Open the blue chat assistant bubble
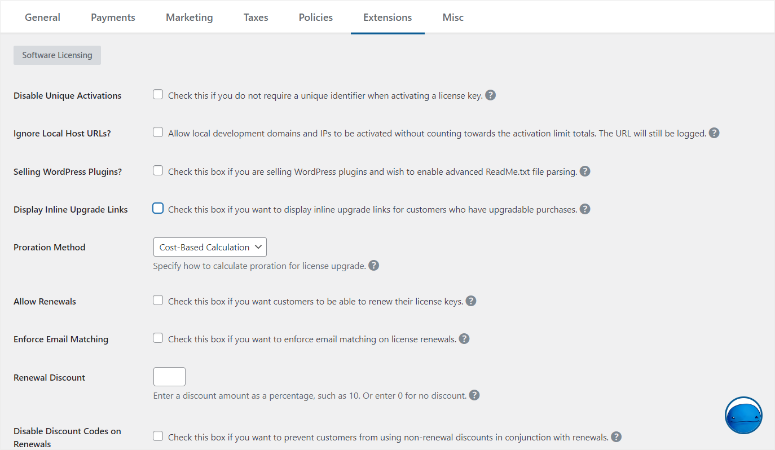The height and width of the screenshot is (450, 775). coord(743,416)
